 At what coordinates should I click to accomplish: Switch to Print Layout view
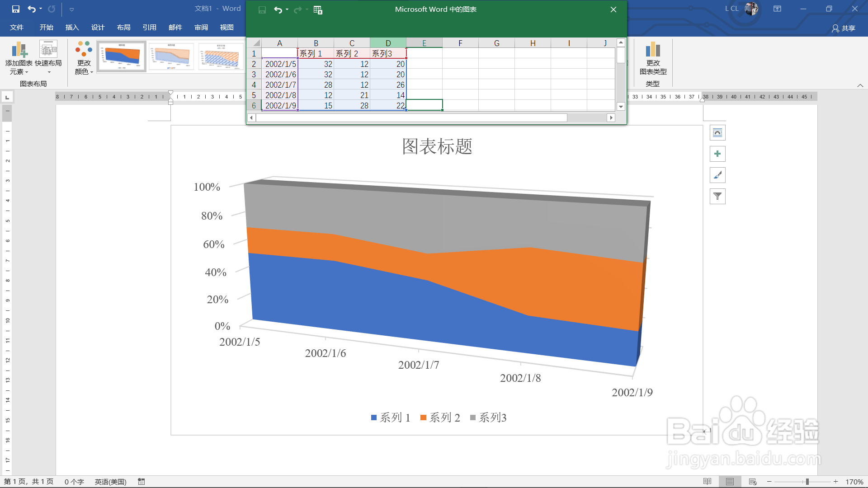pyautogui.click(x=730, y=482)
